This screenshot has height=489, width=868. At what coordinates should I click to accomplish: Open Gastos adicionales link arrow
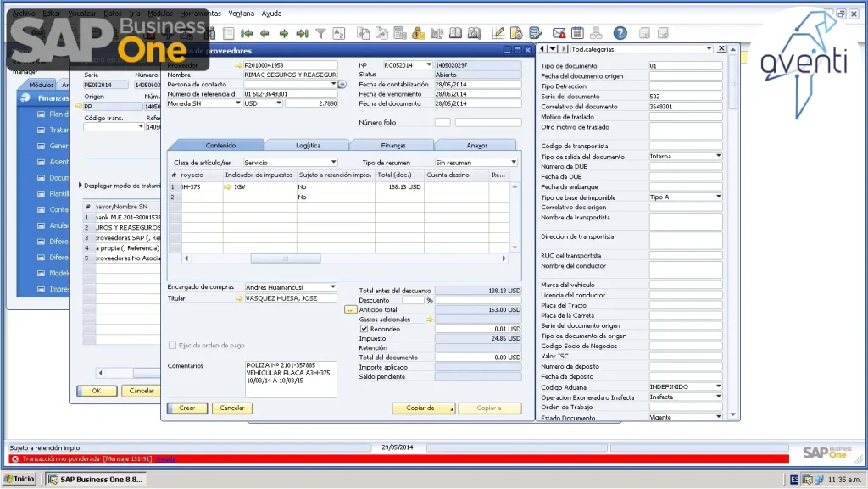[429, 320]
